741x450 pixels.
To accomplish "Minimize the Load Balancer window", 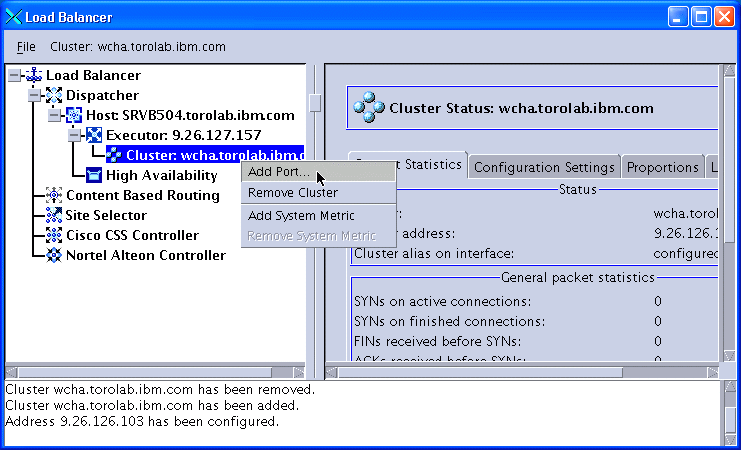I will (x=678, y=17).
